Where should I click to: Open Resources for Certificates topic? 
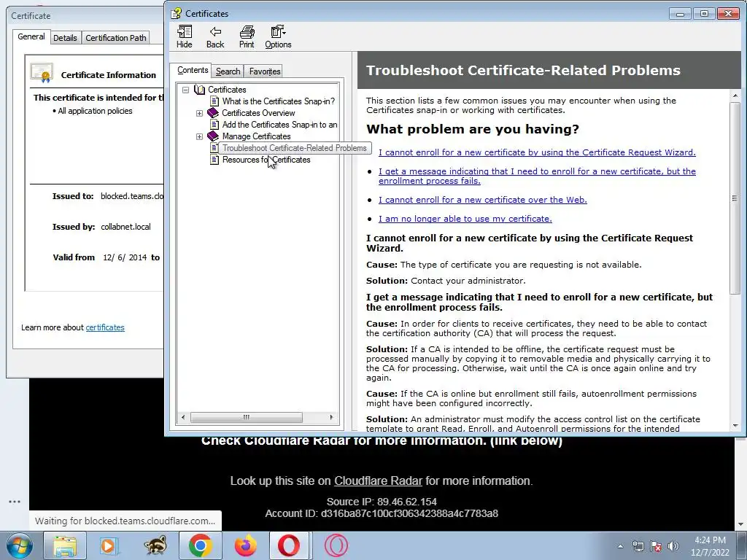click(266, 160)
